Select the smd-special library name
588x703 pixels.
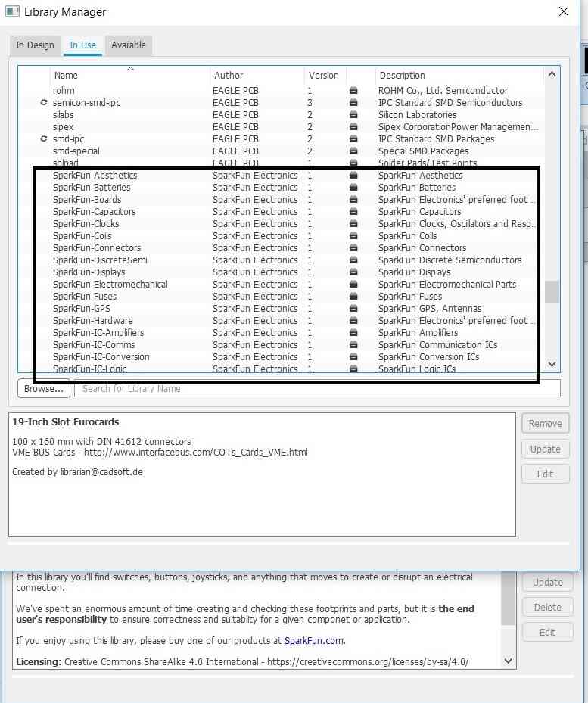76,151
